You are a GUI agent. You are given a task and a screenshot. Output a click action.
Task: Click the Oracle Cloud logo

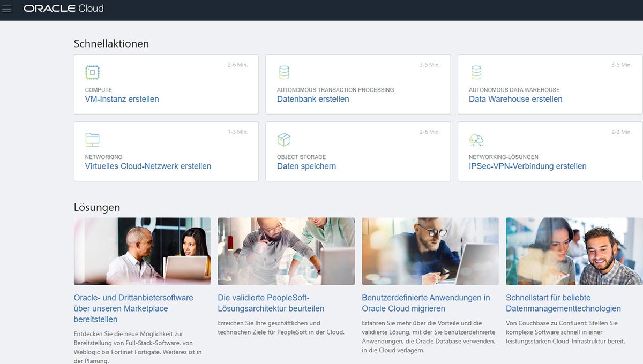[x=63, y=9]
